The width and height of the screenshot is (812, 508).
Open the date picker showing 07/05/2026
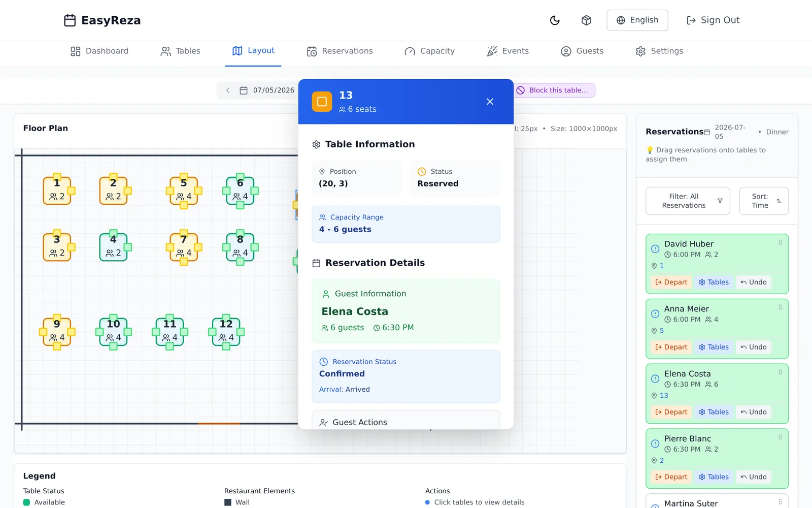click(x=267, y=90)
